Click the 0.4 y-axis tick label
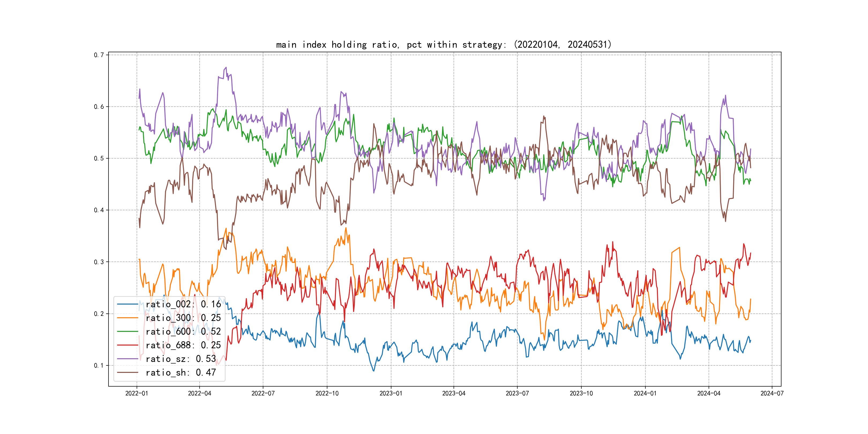The width and height of the screenshot is (868, 434). pos(99,210)
